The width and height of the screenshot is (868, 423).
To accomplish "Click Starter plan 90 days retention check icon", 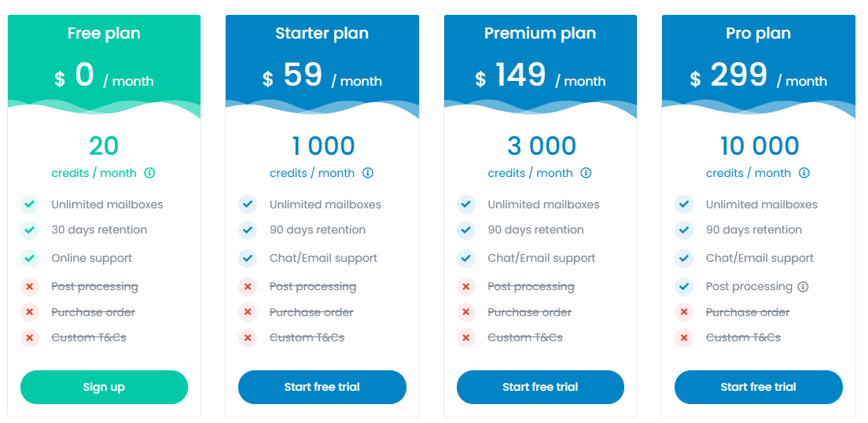I will (248, 230).
